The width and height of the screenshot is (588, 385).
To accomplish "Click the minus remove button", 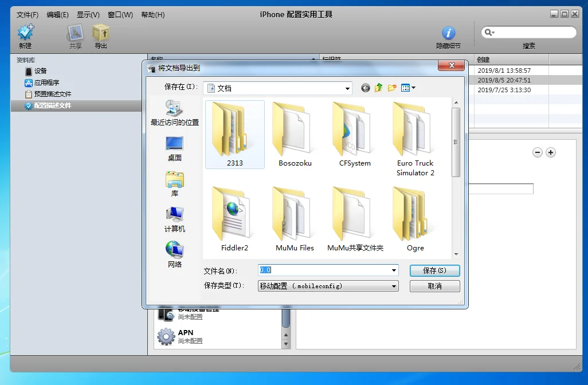I will click(538, 152).
